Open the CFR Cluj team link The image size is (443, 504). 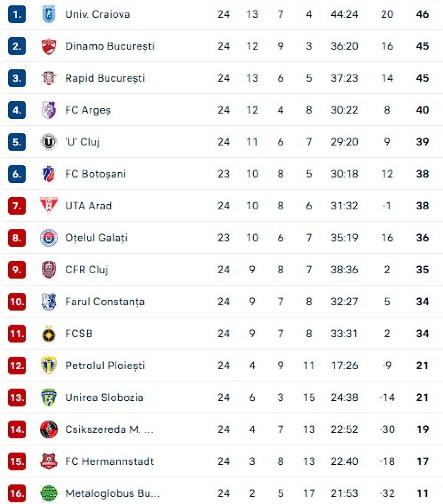(x=86, y=270)
